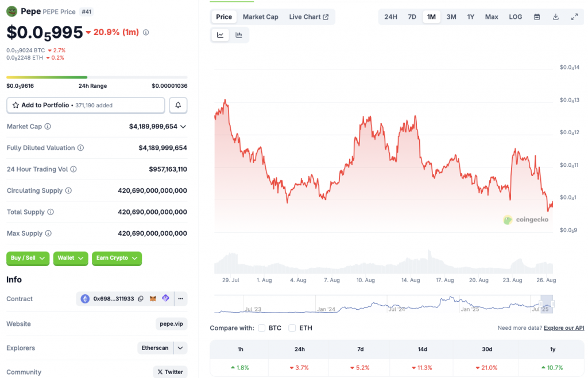588x378 pixels.
Task: Set chart range to Max
Action: click(492, 17)
